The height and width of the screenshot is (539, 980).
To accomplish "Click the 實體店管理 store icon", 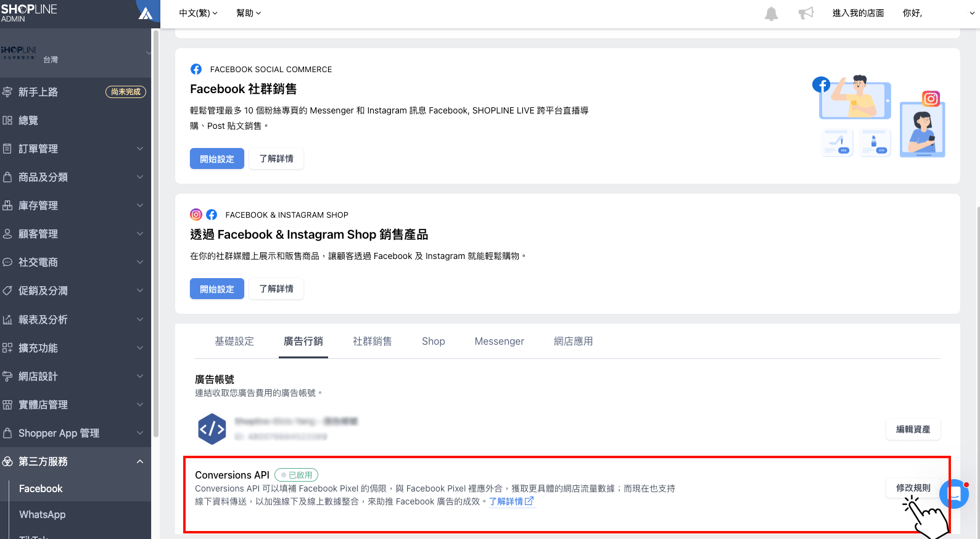I will tap(7, 405).
